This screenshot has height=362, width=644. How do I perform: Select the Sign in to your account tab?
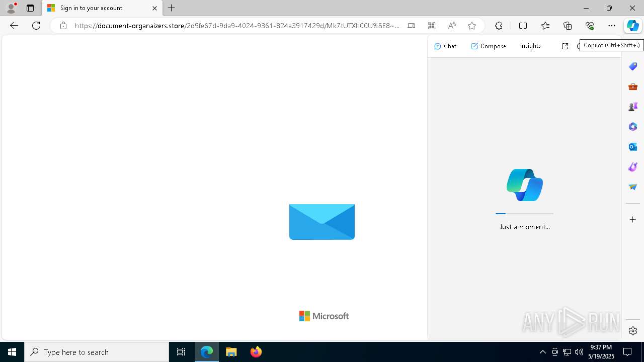102,8
